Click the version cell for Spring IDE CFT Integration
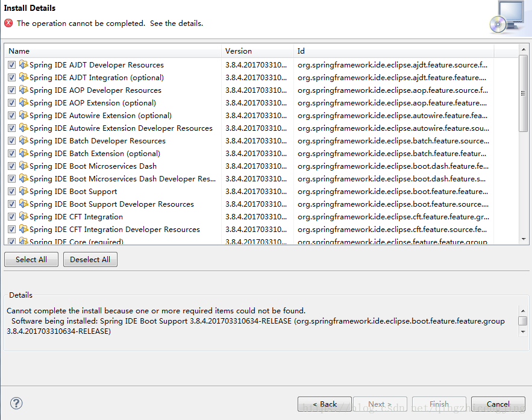Image resolution: width=532 pixels, height=420 pixels. pyautogui.click(x=256, y=217)
